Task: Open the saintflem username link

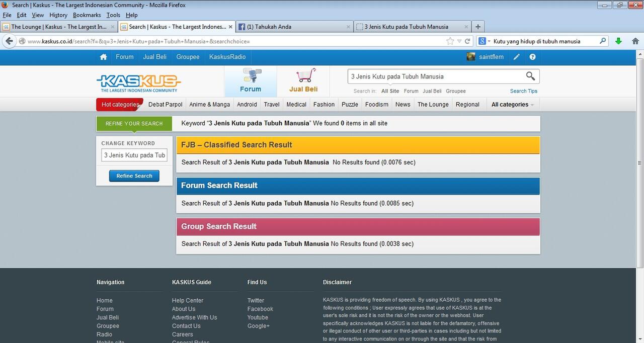Action: pyautogui.click(x=491, y=57)
